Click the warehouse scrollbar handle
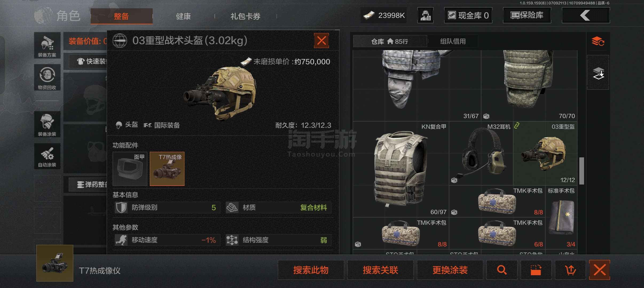Viewport: 644px width, 288px height. tap(582, 171)
